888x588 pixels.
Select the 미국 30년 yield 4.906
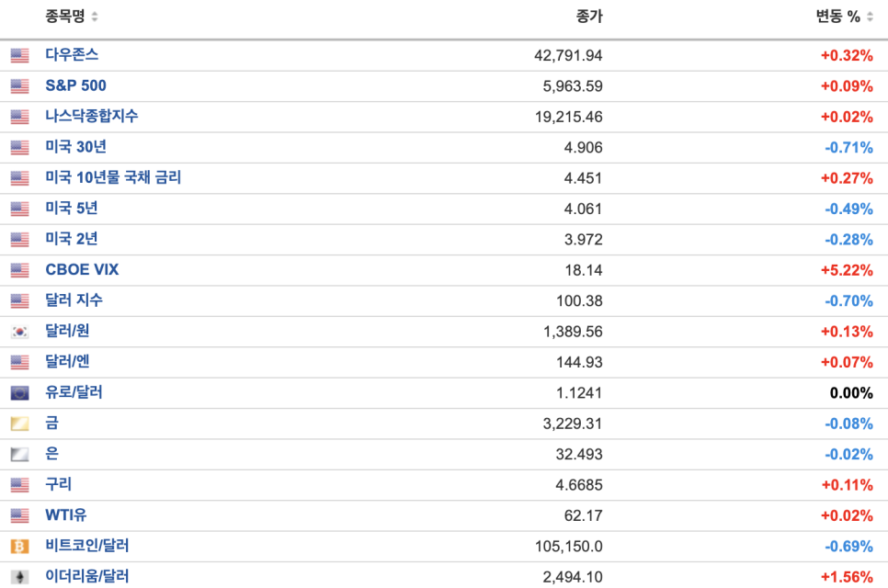point(584,147)
